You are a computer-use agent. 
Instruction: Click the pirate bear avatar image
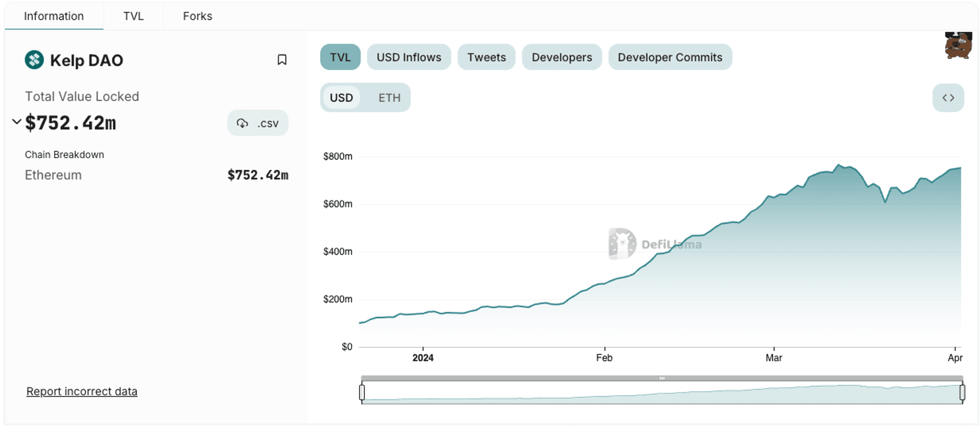point(958,45)
